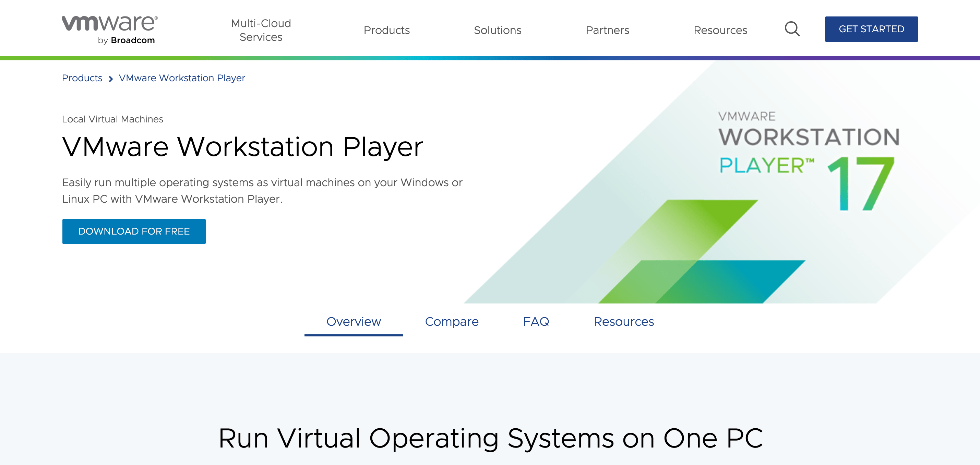The image size is (980, 465).
Task: Open the Solutions navigation menu
Action: click(x=497, y=30)
